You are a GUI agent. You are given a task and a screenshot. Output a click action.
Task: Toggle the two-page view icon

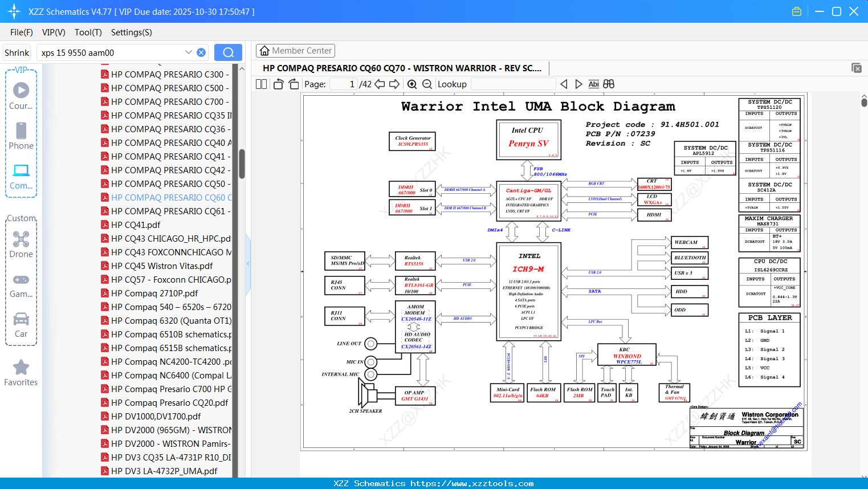coord(261,84)
